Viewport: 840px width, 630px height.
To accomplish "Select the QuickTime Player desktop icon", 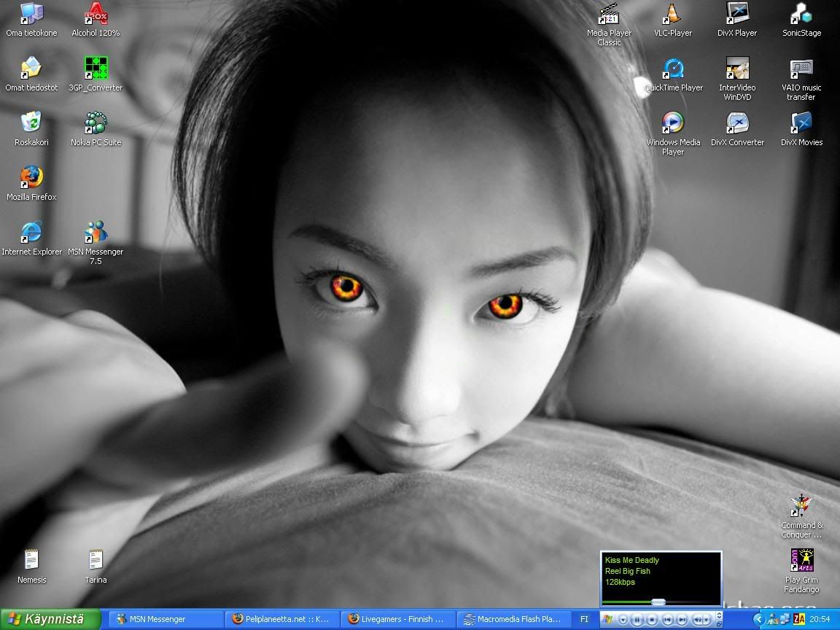I will pos(673,69).
